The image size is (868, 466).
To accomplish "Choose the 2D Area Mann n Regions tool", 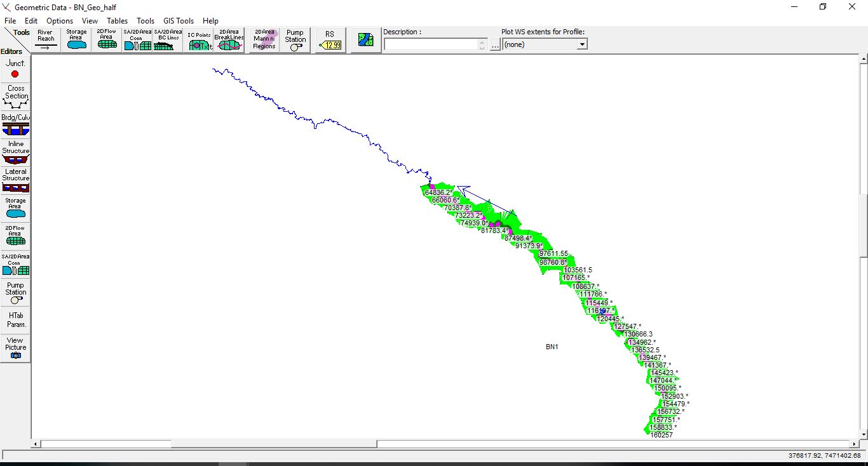I will (x=264, y=39).
